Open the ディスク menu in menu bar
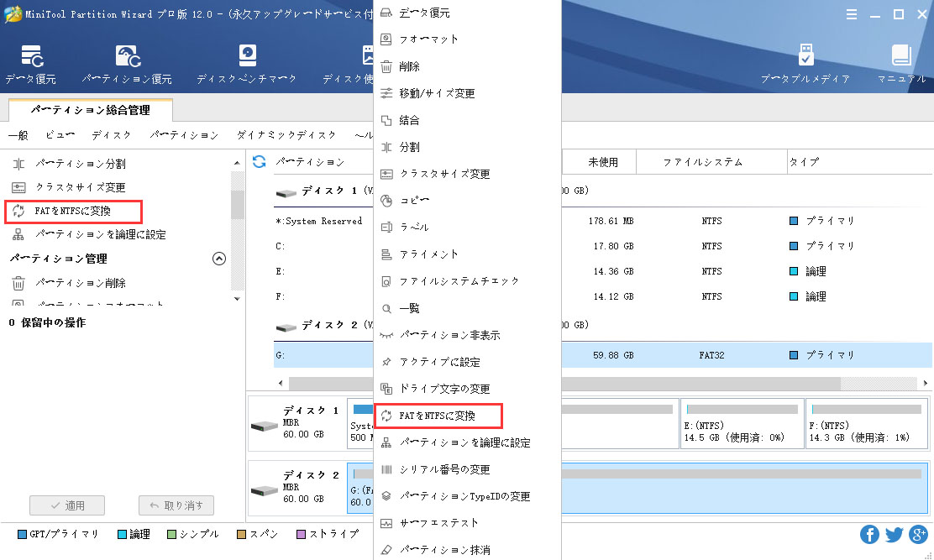Image resolution: width=934 pixels, height=560 pixels. click(x=111, y=135)
